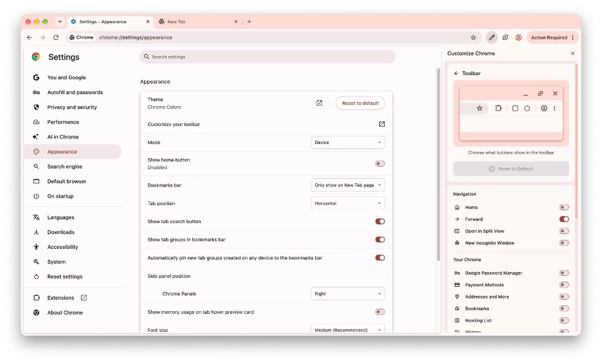The width and height of the screenshot is (602, 364).
Task: Click the settings page vertical scrollbar
Action: (x=438, y=165)
